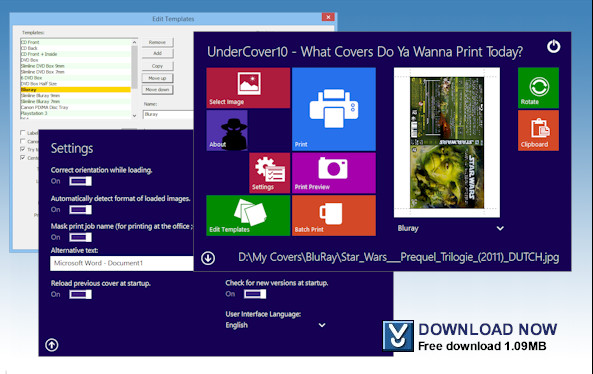Select Canon PIXMA Disc Tray template

pos(76,107)
